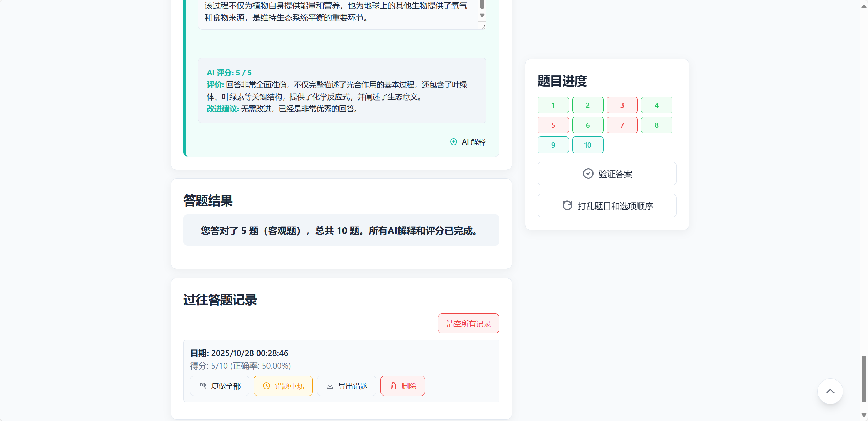Click the clock icon in 错题重现
Viewport: 868px width, 421px height.
pos(266,386)
